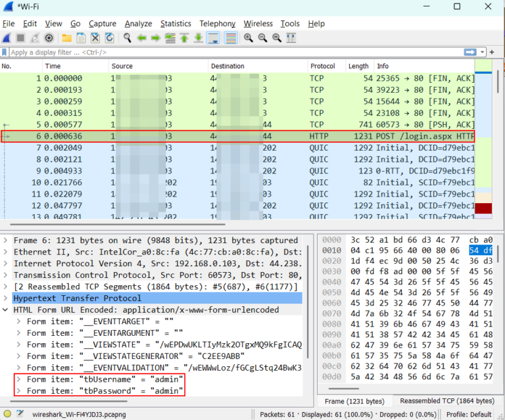Image resolution: width=505 pixels, height=420 pixels.
Task: Expand Internet Protocol Version 4 node
Action: (x=5, y=264)
